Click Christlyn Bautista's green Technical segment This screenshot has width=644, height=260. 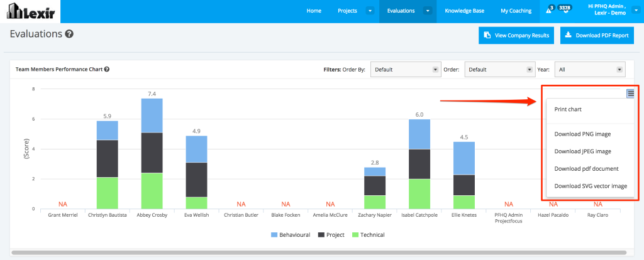(x=107, y=193)
